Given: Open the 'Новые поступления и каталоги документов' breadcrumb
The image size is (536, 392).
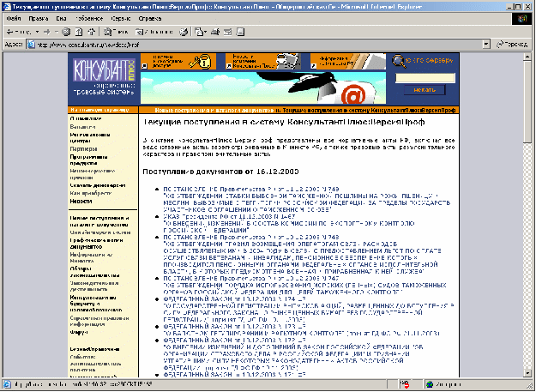Looking at the screenshot, I should pyautogui.click(x=214, y=111).
